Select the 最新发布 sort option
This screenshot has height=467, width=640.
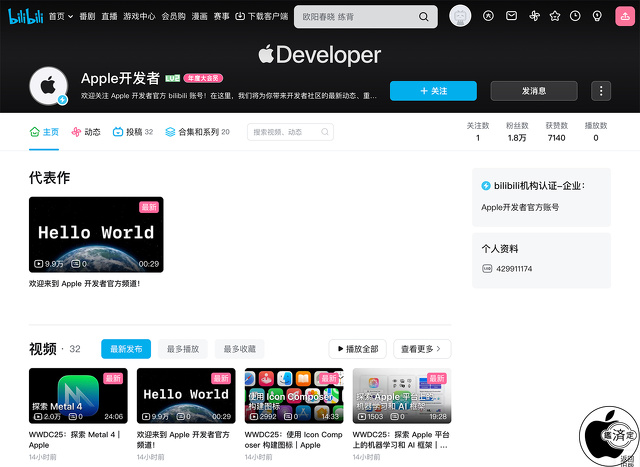pyautogui.click(x=126, y=349)
